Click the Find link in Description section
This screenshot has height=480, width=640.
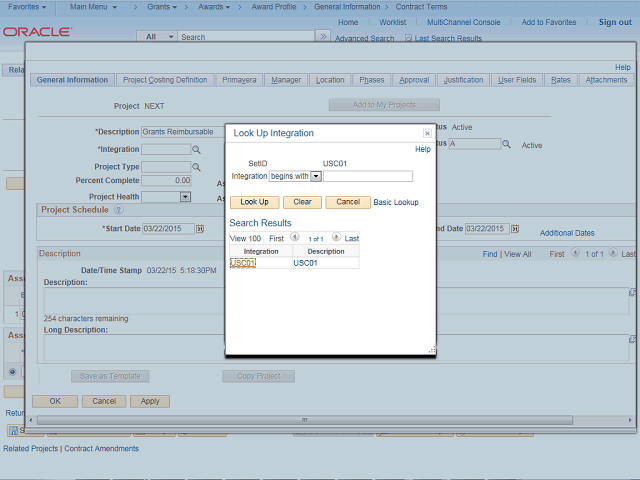click(x=490, y=254)
